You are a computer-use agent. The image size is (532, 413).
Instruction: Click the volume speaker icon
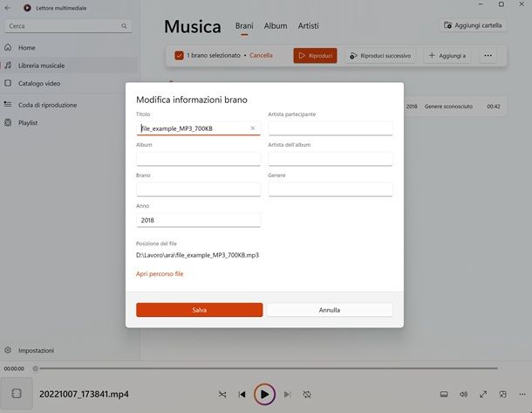[x=463, y=395]
